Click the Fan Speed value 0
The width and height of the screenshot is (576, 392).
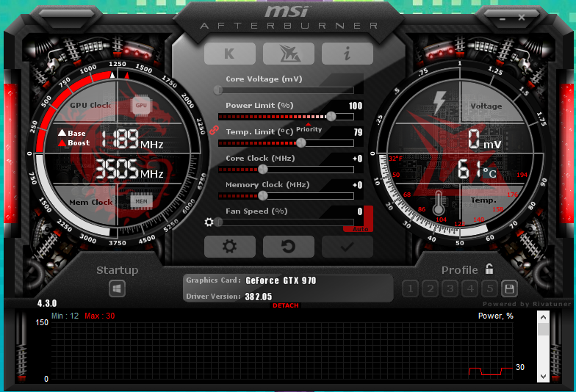tap(360, 211)
